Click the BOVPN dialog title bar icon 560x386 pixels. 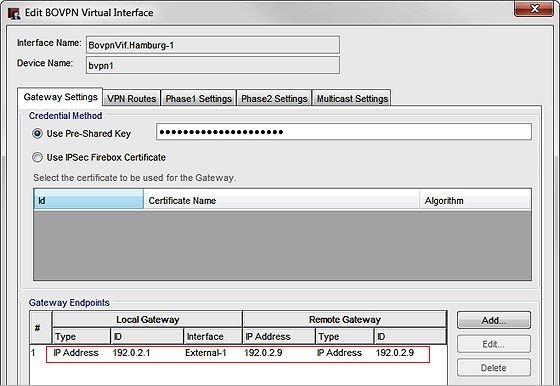point(14,13)
